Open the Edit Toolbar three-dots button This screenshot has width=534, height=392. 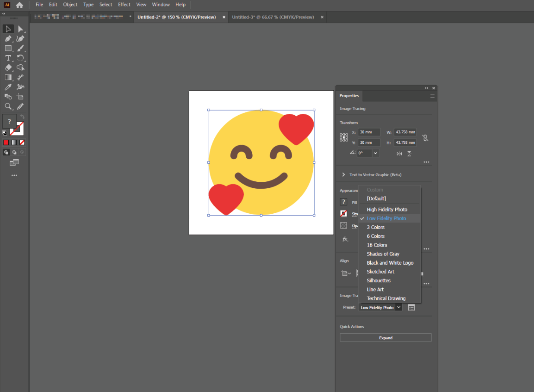click(x=14, y=175)
